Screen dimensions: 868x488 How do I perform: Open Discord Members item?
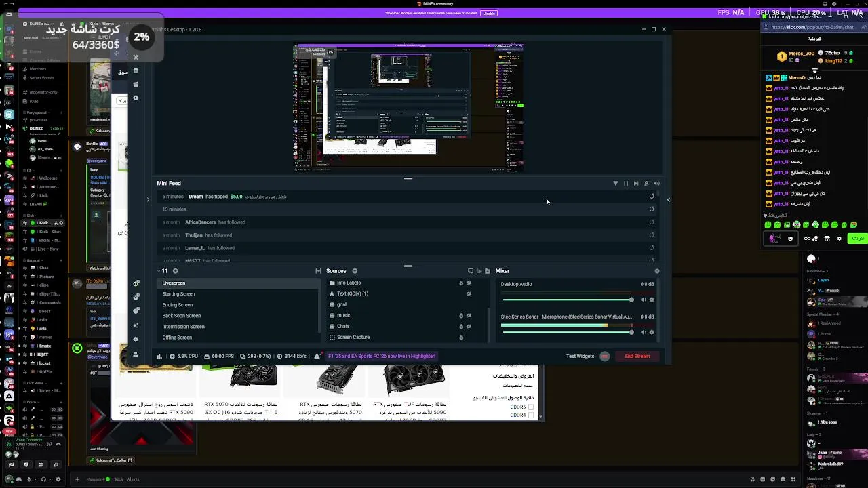pos(37,69)
